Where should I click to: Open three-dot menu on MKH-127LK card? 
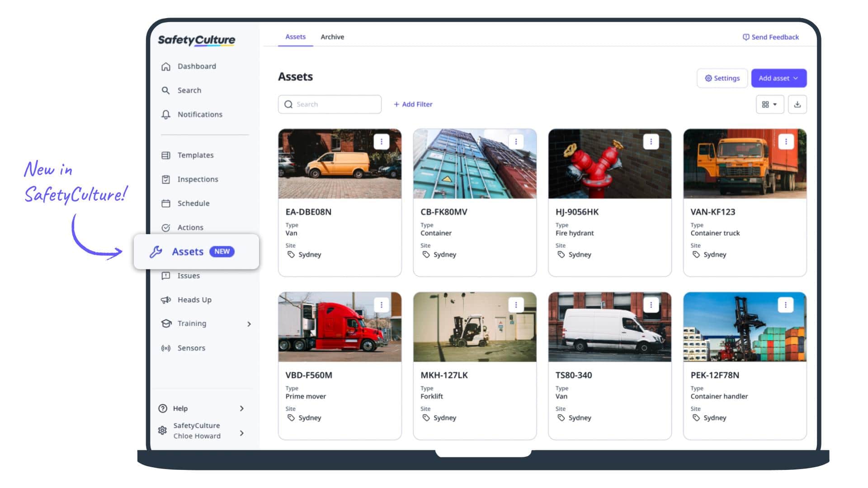tap(516, 305)
